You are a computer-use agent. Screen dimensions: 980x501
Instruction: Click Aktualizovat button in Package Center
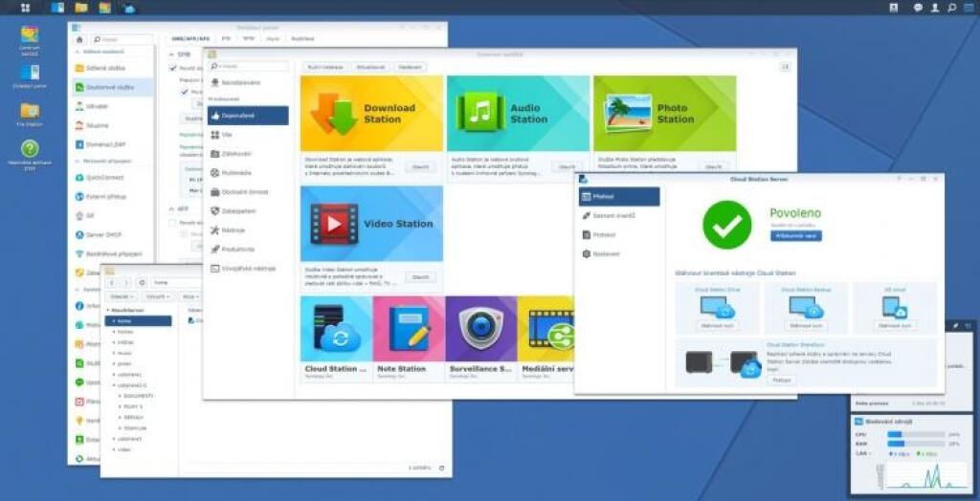tap(370, 67)
